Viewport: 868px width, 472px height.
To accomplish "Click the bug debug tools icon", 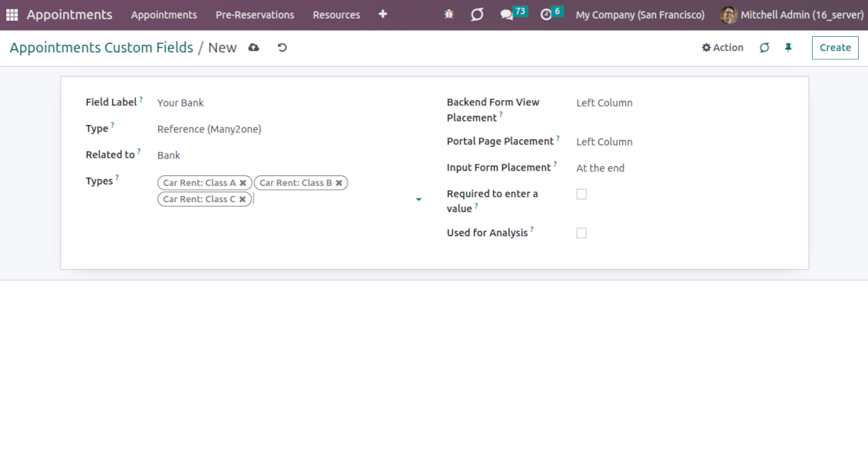I will [x=449, y=15].
